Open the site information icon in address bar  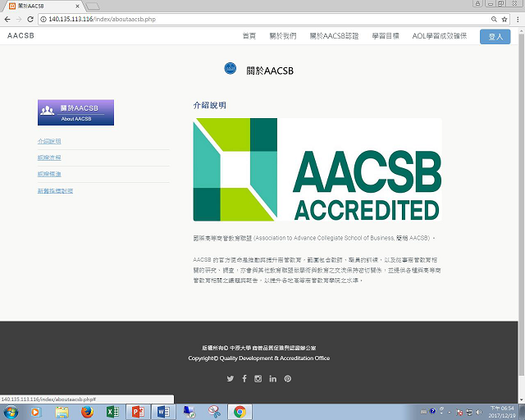(x=43, y=19)
